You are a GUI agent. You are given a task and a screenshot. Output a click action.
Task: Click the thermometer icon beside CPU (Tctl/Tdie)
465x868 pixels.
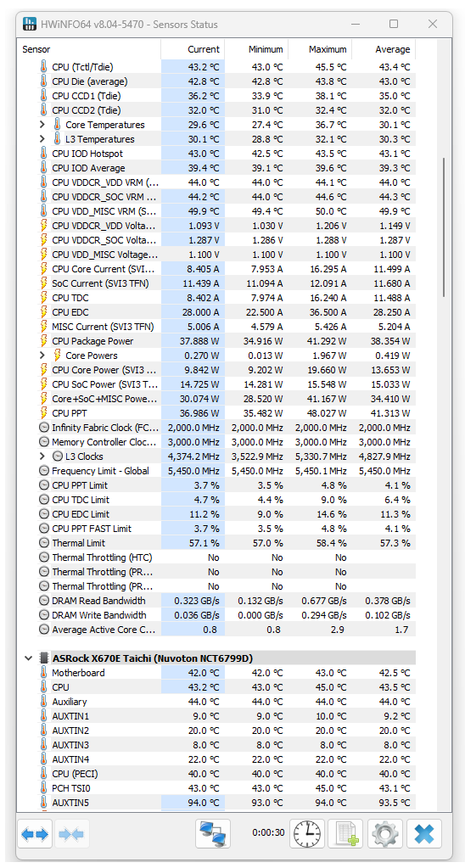pyautogui.click(x=44, y=67)
